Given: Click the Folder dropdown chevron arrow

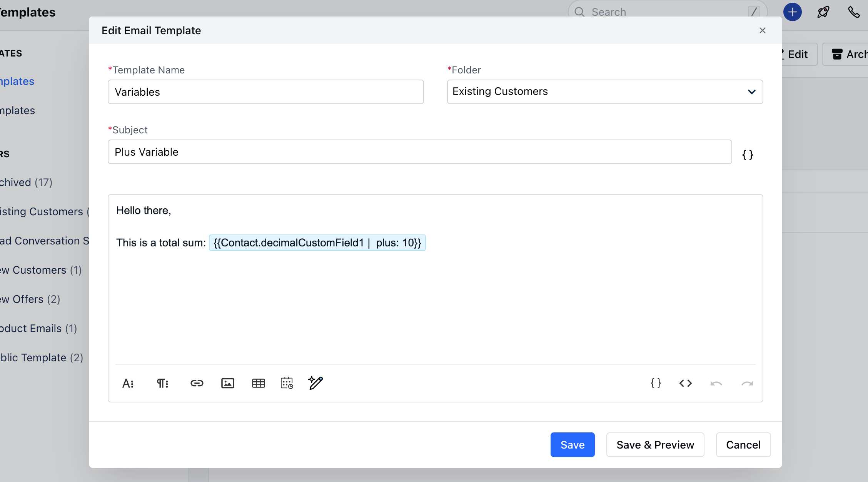Looking at the screenshot, I should tap(751, 92).
